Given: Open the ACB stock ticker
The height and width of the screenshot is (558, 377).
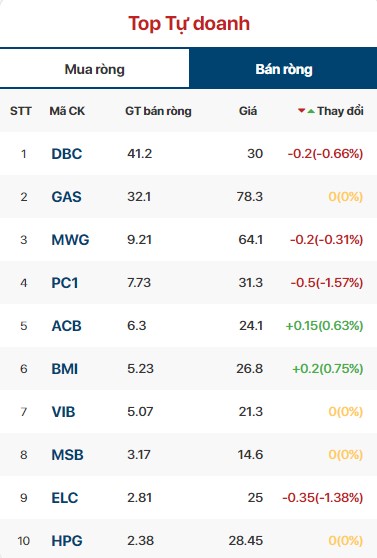Looking at the screenshot, I should tap(67, 326).
